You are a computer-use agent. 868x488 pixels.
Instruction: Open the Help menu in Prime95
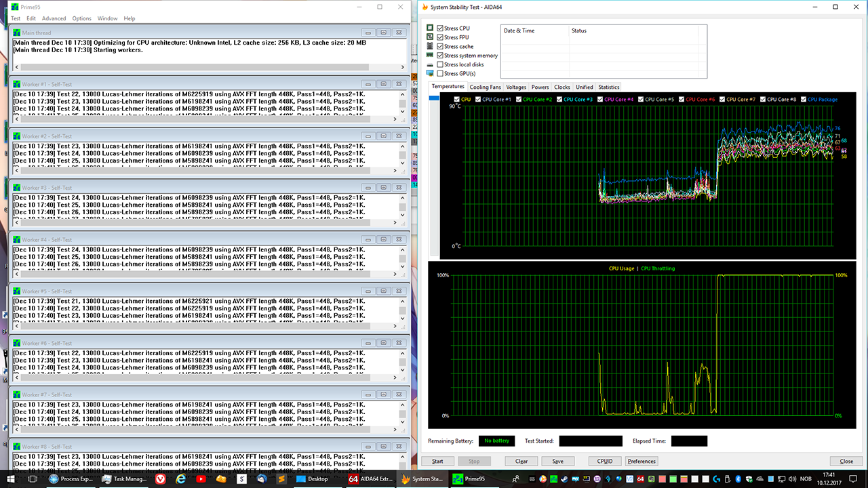(x=129, y=18)
